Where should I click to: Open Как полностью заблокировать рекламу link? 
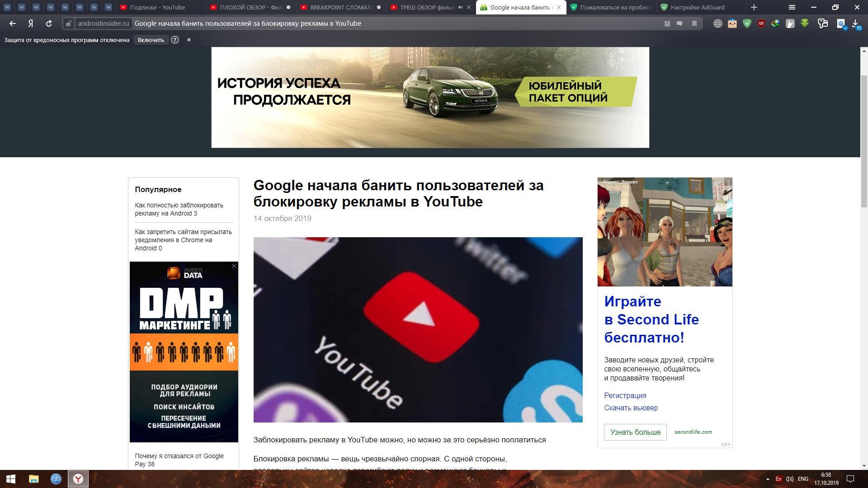point(179,209)
